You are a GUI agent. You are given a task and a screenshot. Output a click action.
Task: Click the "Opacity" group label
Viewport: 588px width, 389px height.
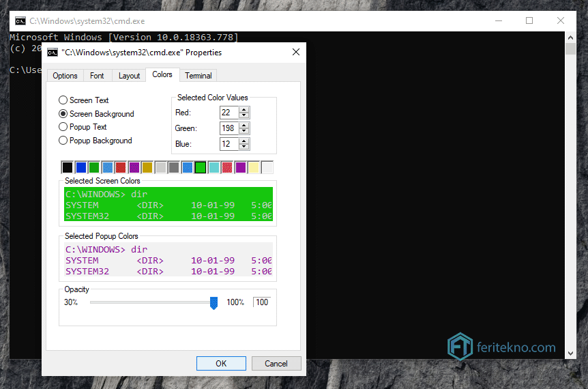pyautogui.click(x=77, y=289)
